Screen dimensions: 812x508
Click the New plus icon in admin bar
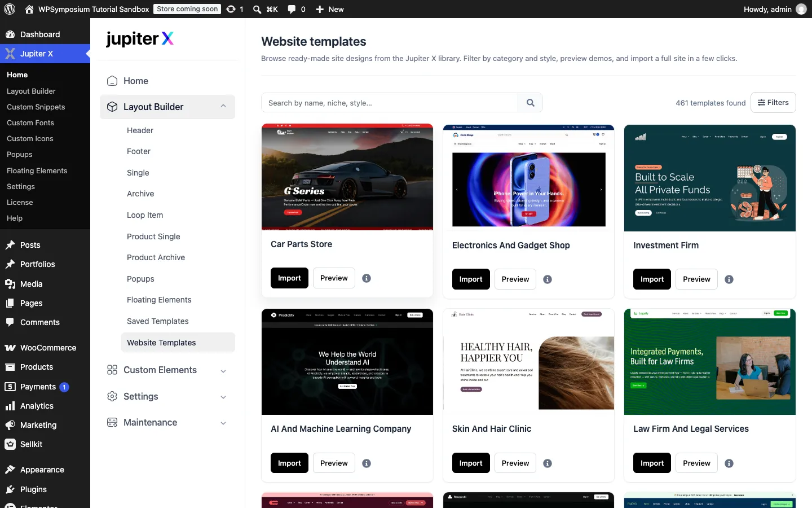tap(320, 9)
